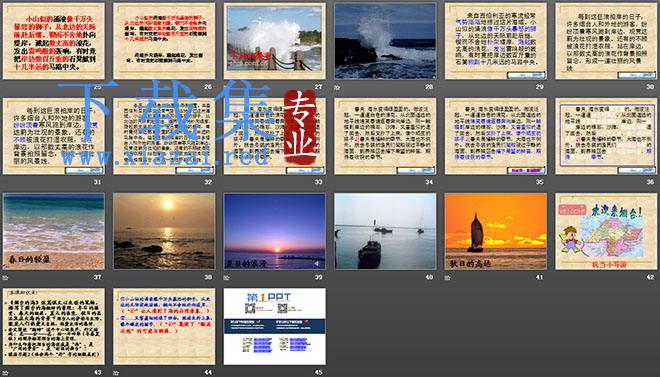Select slide 41 sailboat against orange sky

coord(496,231)
